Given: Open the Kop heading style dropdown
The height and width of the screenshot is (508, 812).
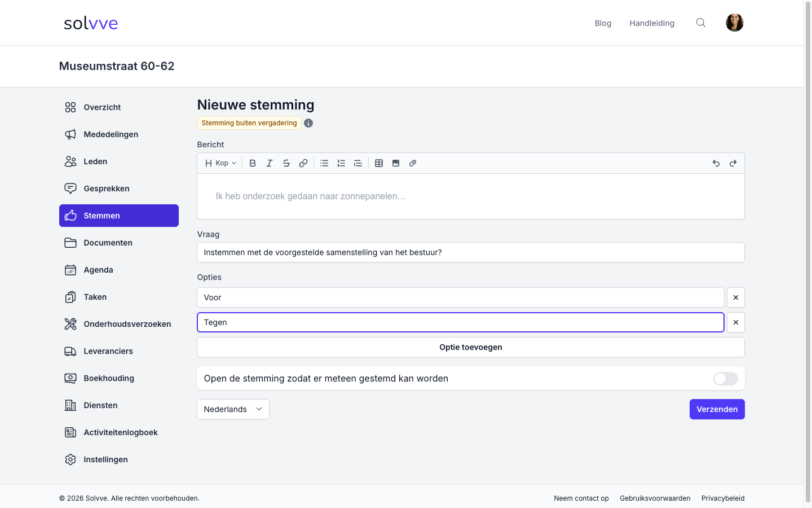Looking at the screenshot, I should 220,163.
